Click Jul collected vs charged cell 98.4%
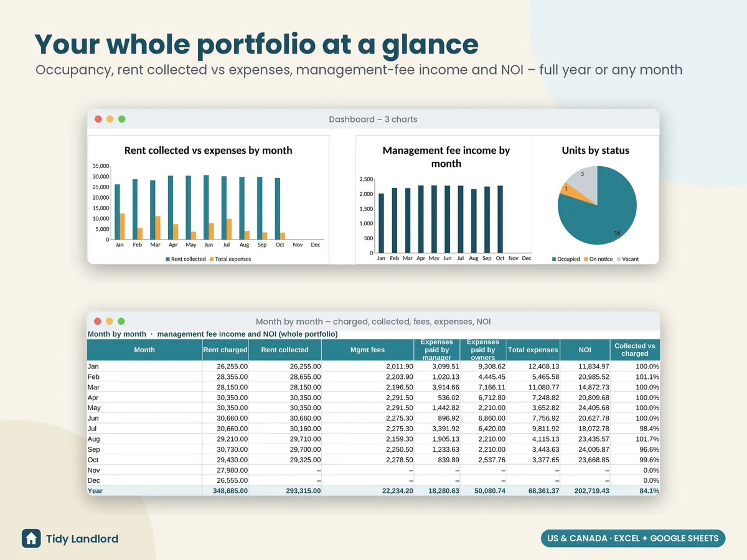 635,429
